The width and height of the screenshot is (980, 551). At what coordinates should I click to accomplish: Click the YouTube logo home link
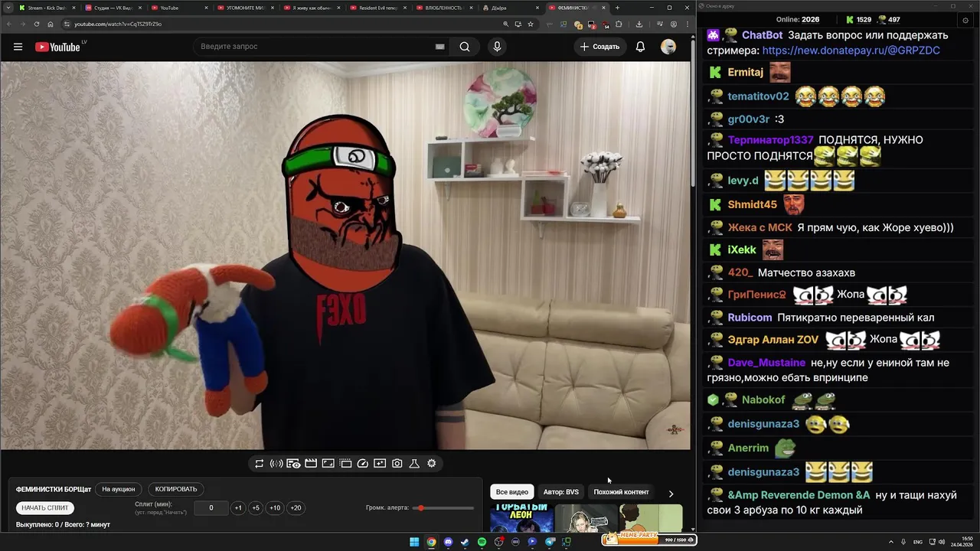(58, 47)
